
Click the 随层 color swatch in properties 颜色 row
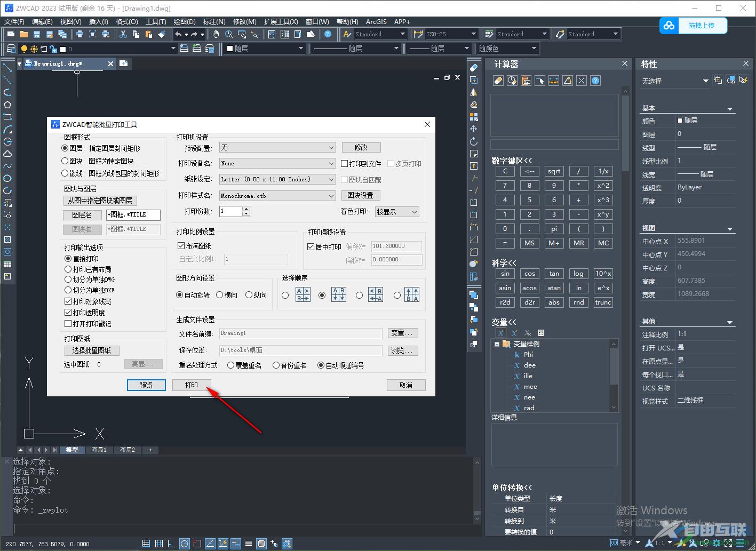[680, 121]
